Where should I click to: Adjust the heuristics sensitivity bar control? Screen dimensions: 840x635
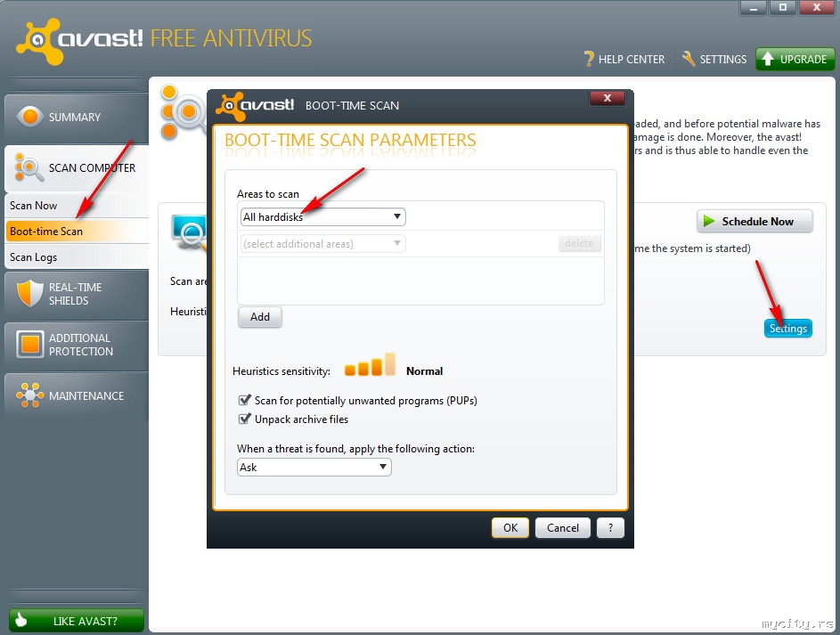tap(370, 364)
